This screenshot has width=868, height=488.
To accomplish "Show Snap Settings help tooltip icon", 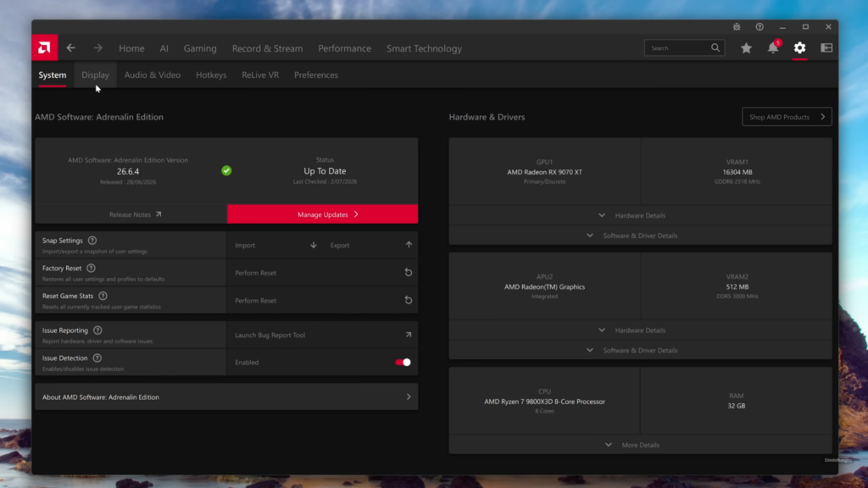I will tap(92, 241).
